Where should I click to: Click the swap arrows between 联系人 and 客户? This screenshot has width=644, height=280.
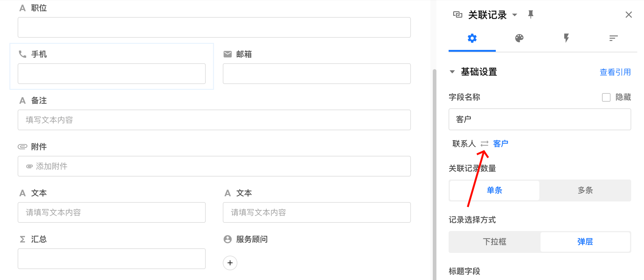click(484, 144)
